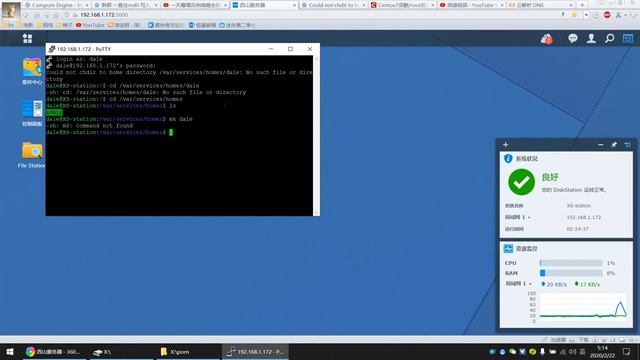The width and height of the screenshot is (640, 360).
Task: Expand the LAN 1 dropdown in System Health
Action: [x=529, y=218]
